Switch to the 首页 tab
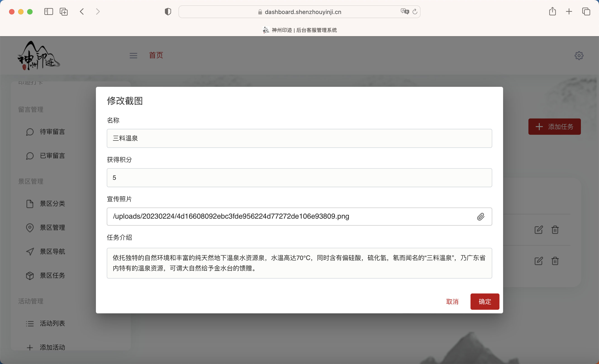This screenshot has height=364, width=599. [156, 55]
